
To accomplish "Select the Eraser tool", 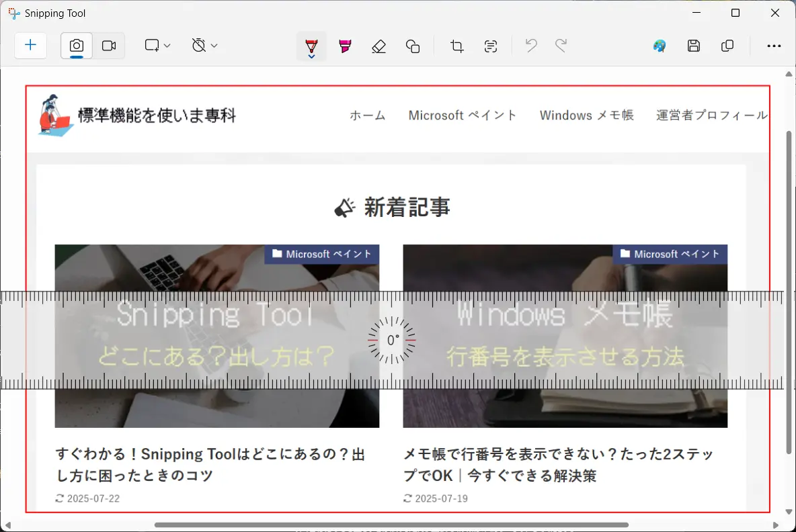I will [379, 46].
